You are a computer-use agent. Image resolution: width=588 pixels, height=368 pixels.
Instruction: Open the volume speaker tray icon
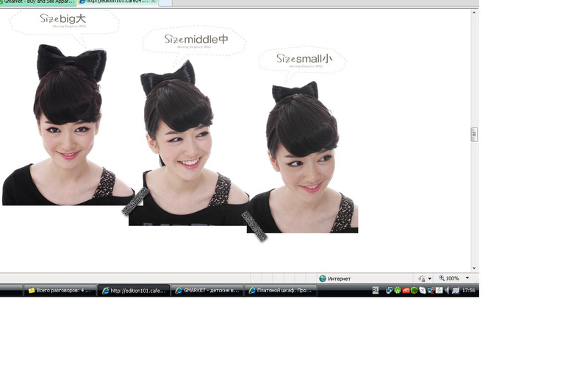[447, 291]
